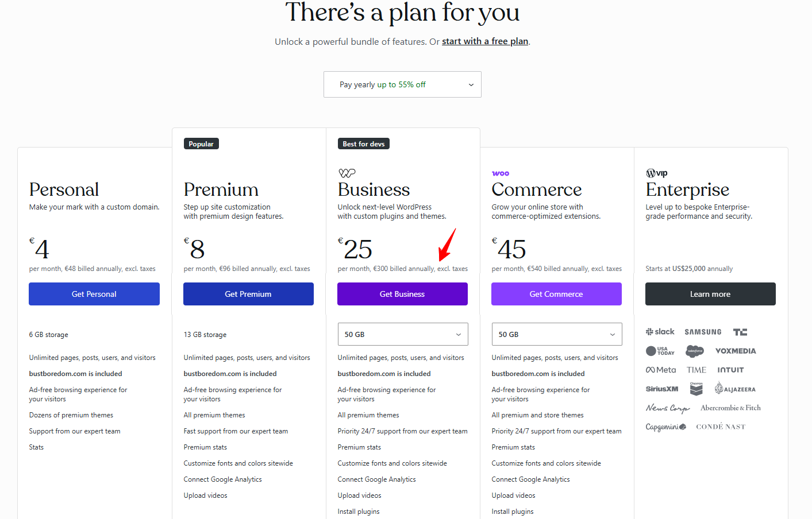The width and height of the screenshot is (812, 519).
Task: Click Learn more for Enterprise
Action: 710,294
